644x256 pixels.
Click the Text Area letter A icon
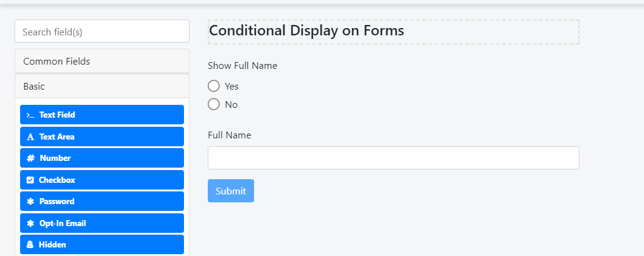point(30,137)
